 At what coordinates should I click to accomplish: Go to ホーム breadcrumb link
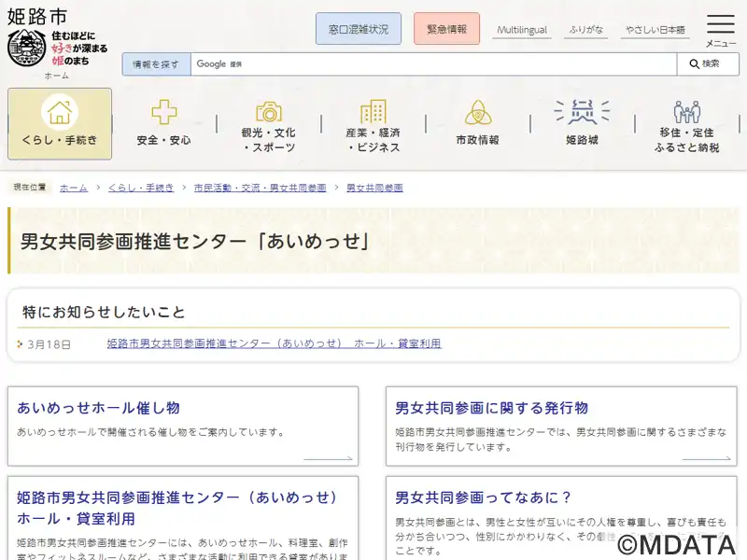click(x=74, y=188)
